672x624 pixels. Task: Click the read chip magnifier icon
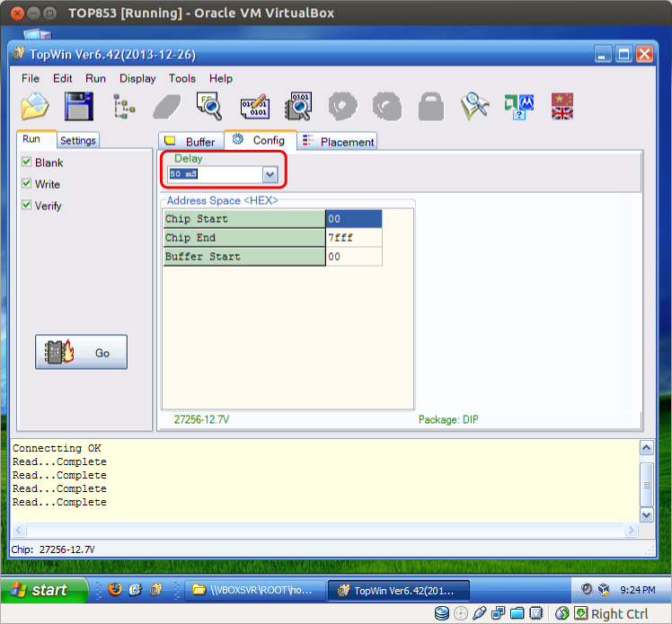click(298, 106)
